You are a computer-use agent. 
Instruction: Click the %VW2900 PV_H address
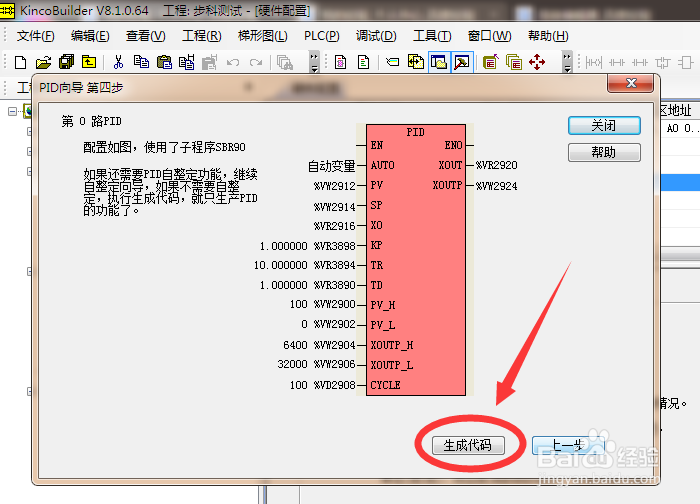[335, 304]
